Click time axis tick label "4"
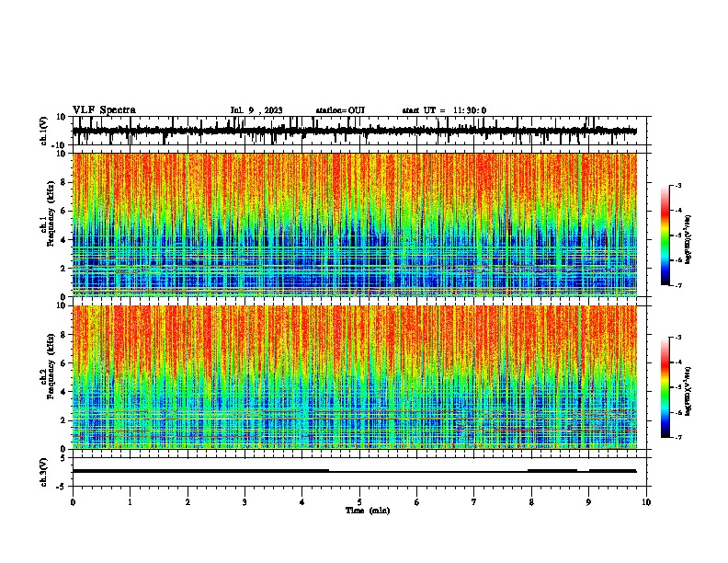This screenshot has height=563, width=728. point(301,502)
